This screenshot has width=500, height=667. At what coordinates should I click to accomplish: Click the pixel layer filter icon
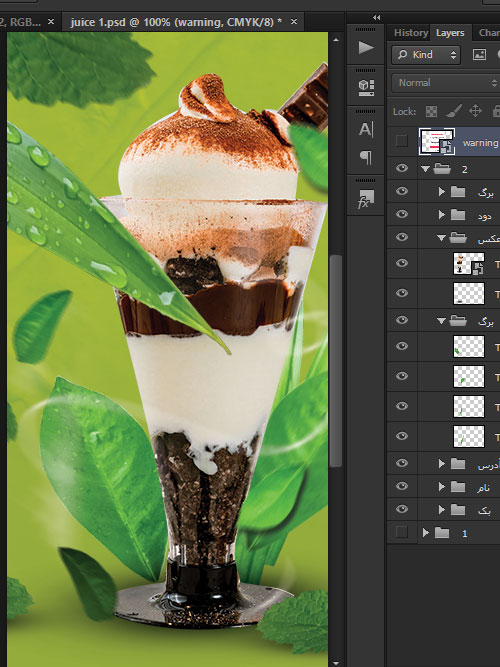coord(479,54)
